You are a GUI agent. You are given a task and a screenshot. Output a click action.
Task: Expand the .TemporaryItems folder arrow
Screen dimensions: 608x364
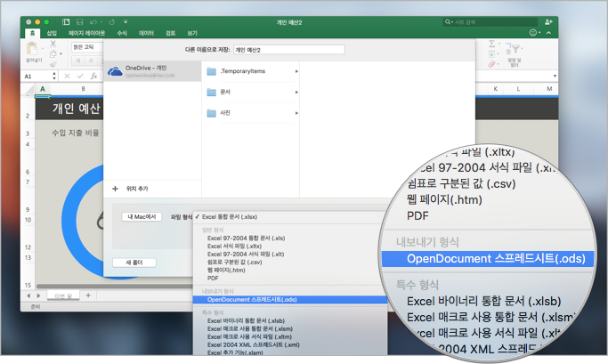coord(296,71)
